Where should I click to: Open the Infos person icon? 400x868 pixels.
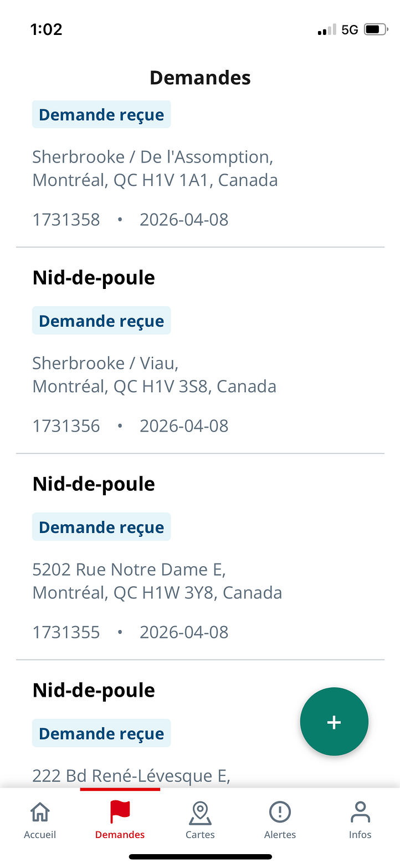coord(360,812)
